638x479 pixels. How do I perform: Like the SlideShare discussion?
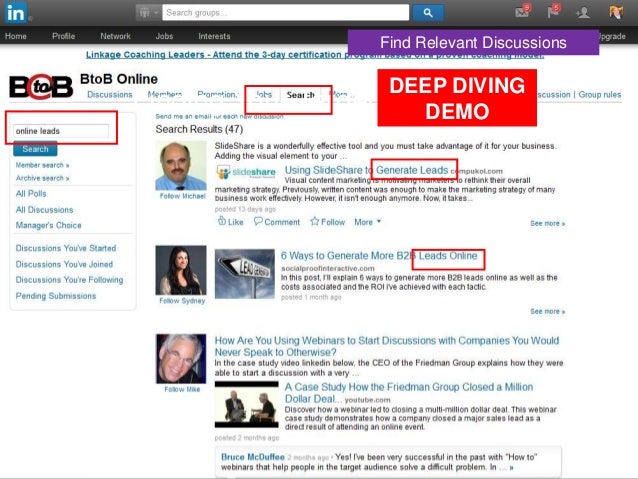tap(230, 222)
